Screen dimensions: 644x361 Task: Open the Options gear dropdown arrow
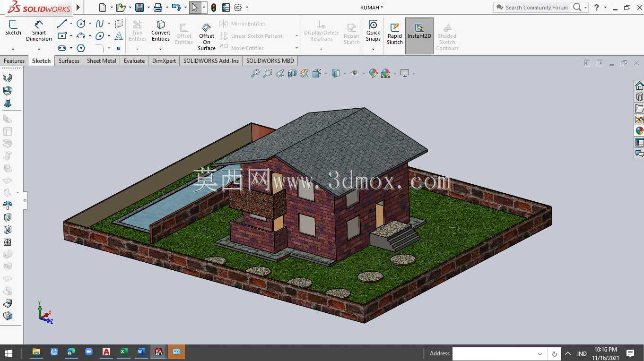(247, 8)
